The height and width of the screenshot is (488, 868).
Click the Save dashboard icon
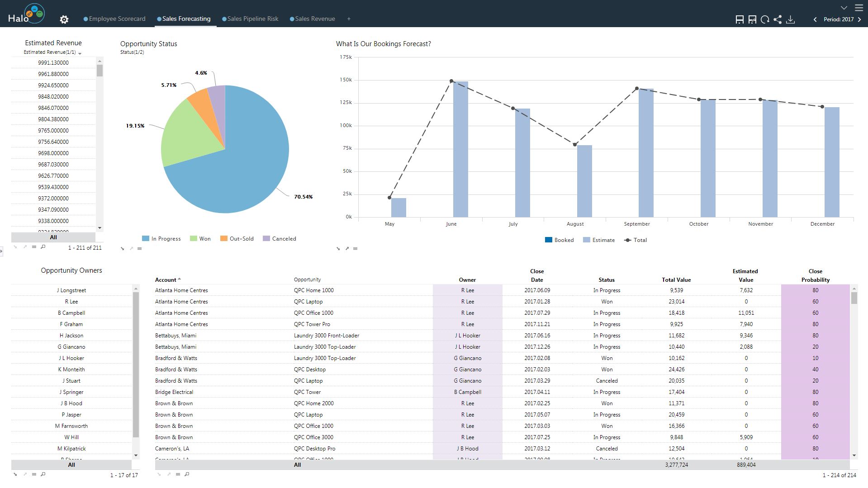tap(740, 19)
